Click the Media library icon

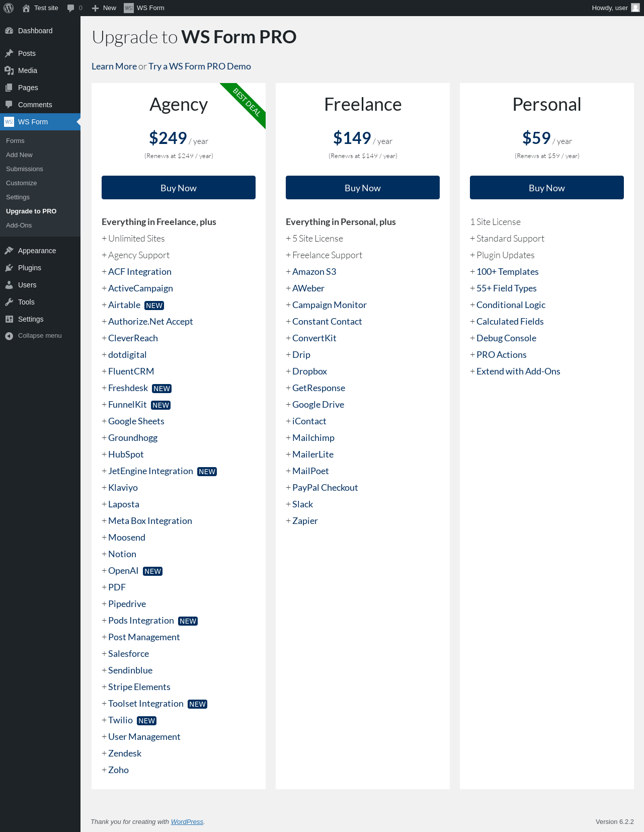pos(9,70)
